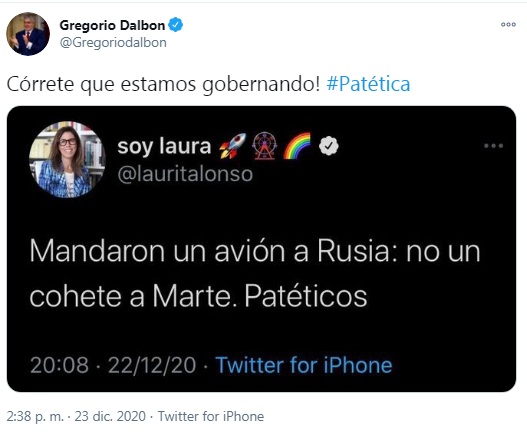This screenshot has height=435, width=527.
Task: Click the 2:38 p. m. · 23 dic. 2020 timestamp
Action: [76, 417]
